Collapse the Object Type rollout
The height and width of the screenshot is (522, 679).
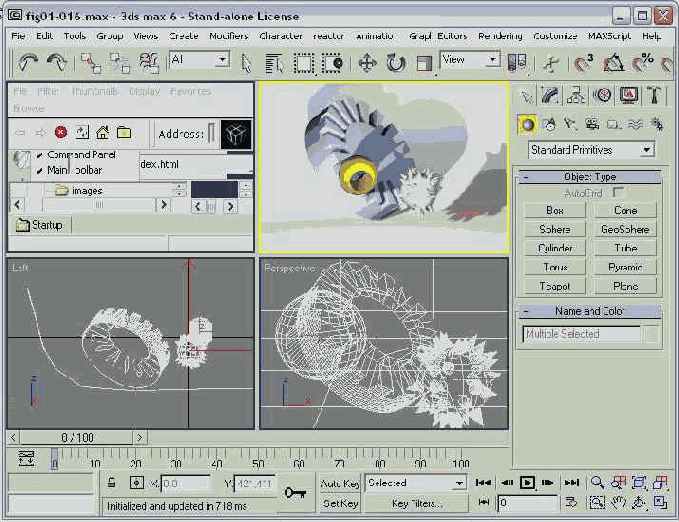pos(589,176)
